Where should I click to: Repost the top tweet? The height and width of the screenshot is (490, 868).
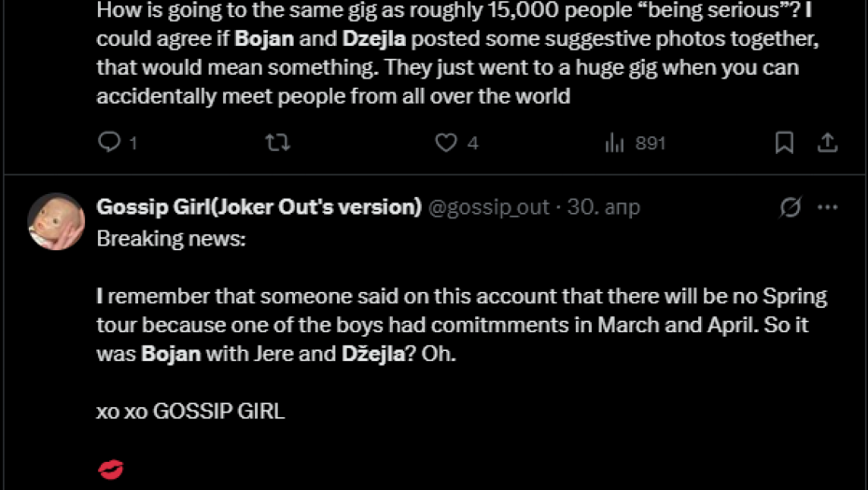click(x=278, y=143)
